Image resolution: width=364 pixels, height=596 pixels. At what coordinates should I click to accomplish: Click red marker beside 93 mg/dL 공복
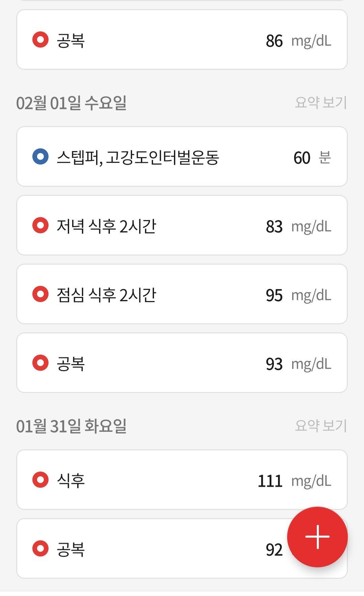point(40,363)
